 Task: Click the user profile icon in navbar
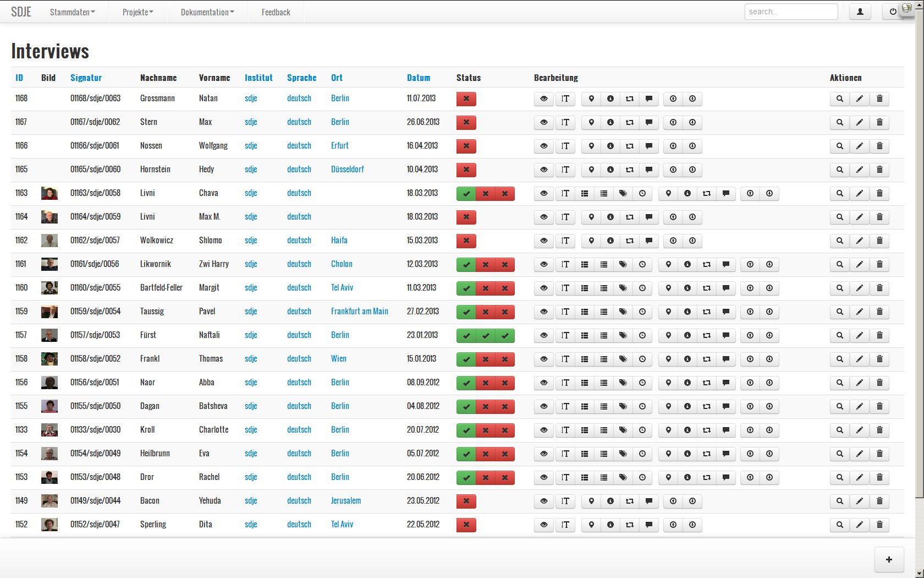tap(860, 12)
